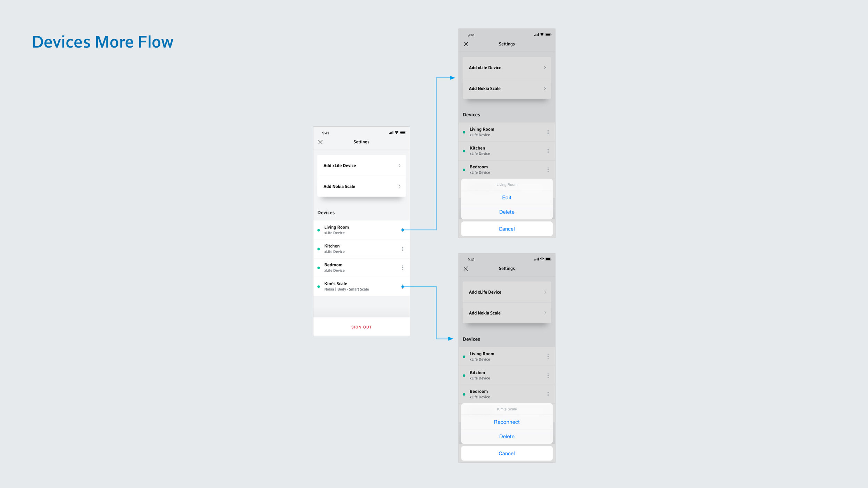Toggle green status dot for Bedroom device

[x=319, y=268]
